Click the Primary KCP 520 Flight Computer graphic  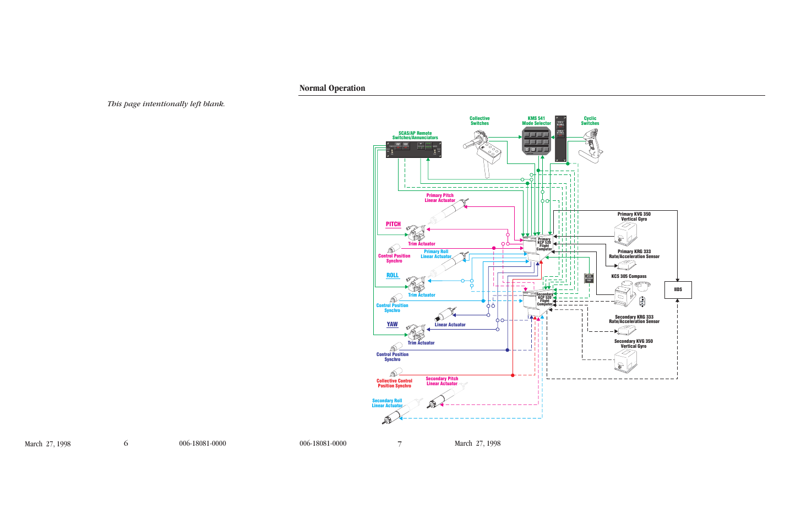pyautogui.click(x=538, y=248)
